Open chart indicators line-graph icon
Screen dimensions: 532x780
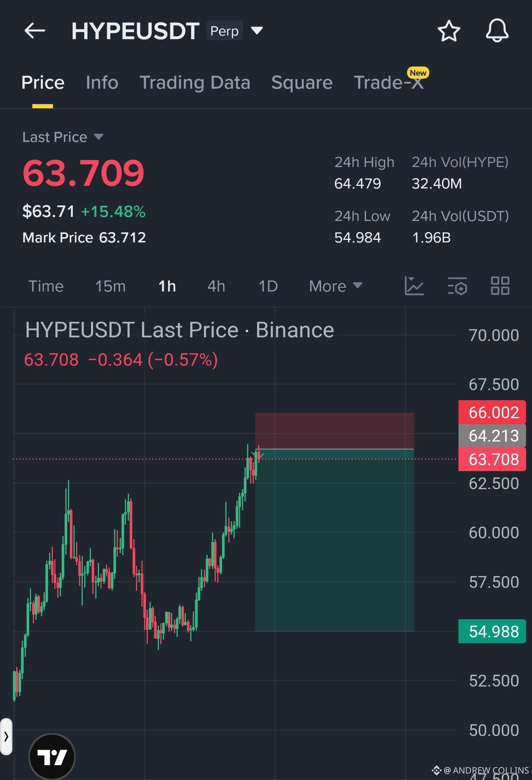pos(414,286)
